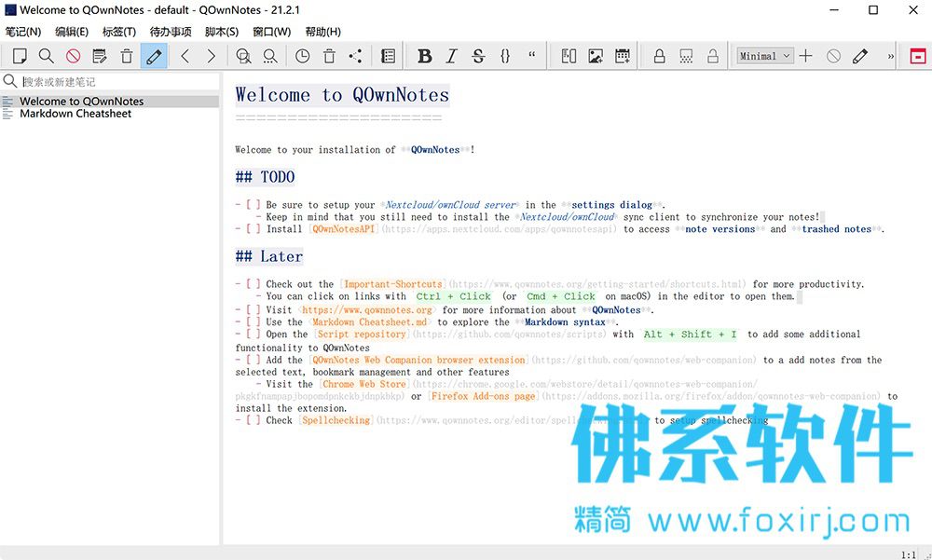Click the Chrome Web Store link

pos(364,384)
